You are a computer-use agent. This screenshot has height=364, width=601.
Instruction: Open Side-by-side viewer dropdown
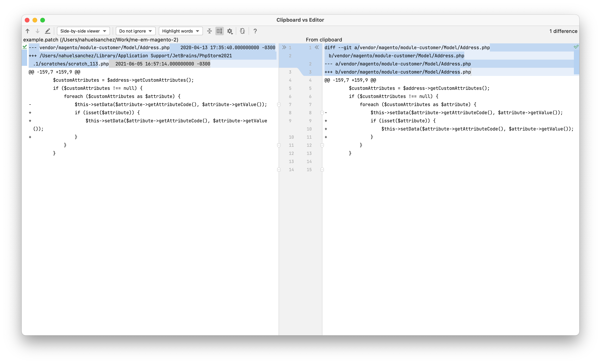point(83,31)
